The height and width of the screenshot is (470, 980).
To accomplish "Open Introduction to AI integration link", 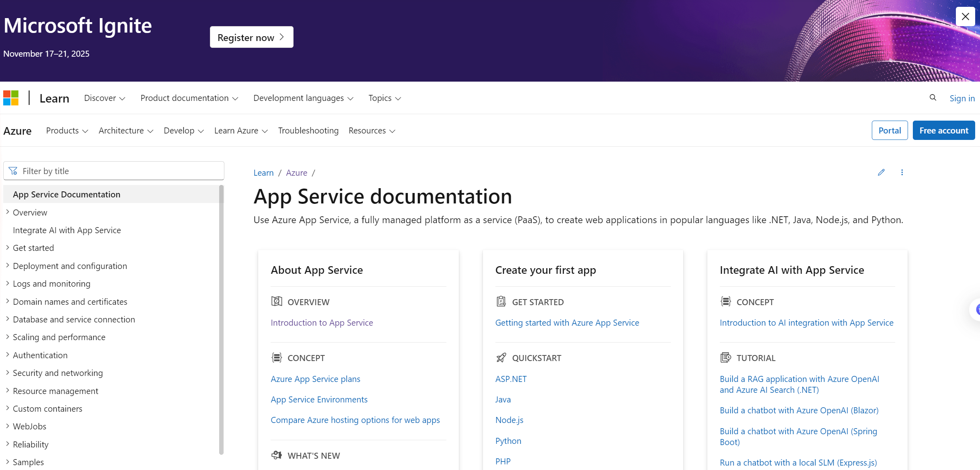I will coord(806,322).
